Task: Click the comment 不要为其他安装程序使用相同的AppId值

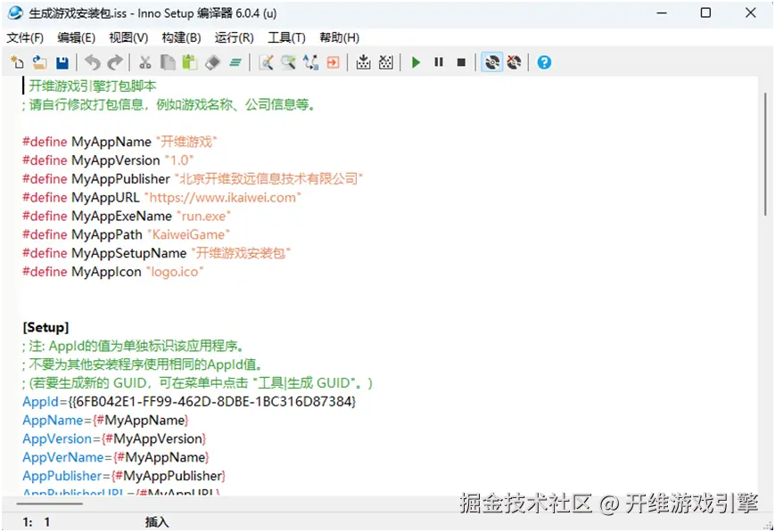Action: tap(143, 364)
